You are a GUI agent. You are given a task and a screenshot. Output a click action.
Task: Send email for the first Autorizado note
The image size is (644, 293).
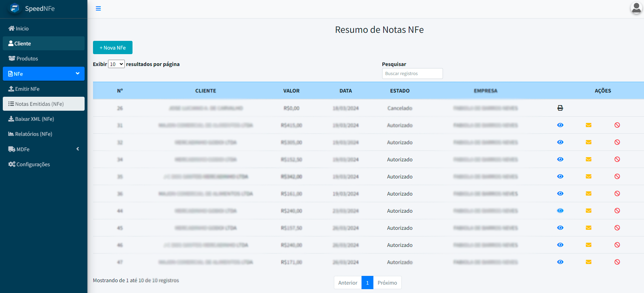[588, 125]
